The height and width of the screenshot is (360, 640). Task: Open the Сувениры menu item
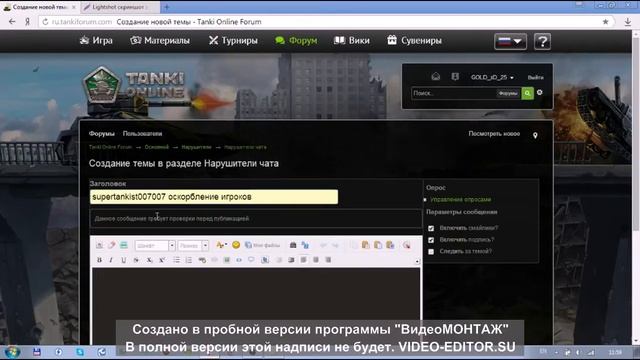[414, 40]
